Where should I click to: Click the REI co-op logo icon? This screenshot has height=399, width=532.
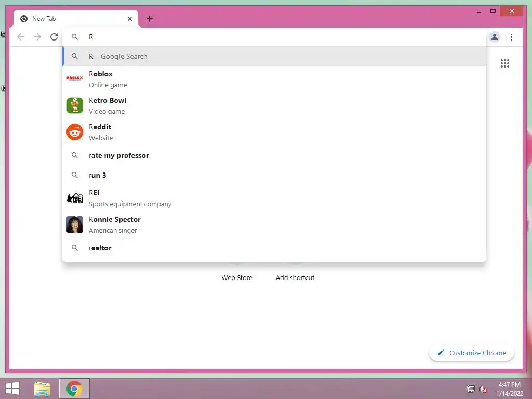[x=75, y=198]
